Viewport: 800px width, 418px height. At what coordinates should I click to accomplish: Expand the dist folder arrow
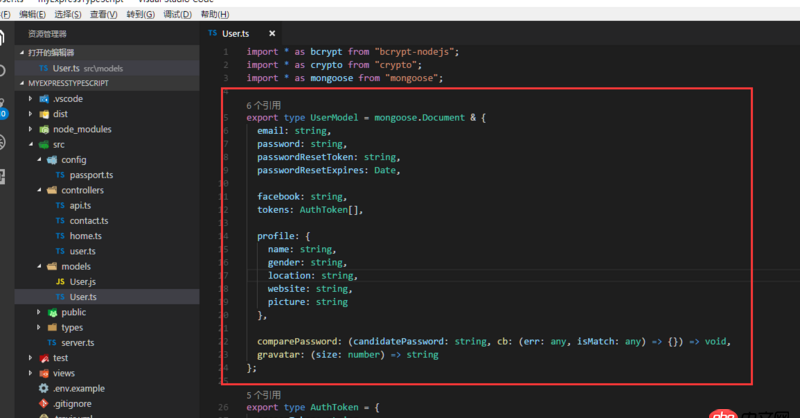(31, 114)
